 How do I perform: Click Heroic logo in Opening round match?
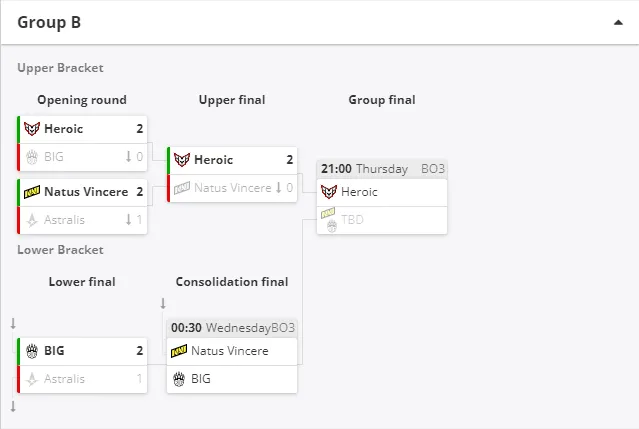[32, 129]
